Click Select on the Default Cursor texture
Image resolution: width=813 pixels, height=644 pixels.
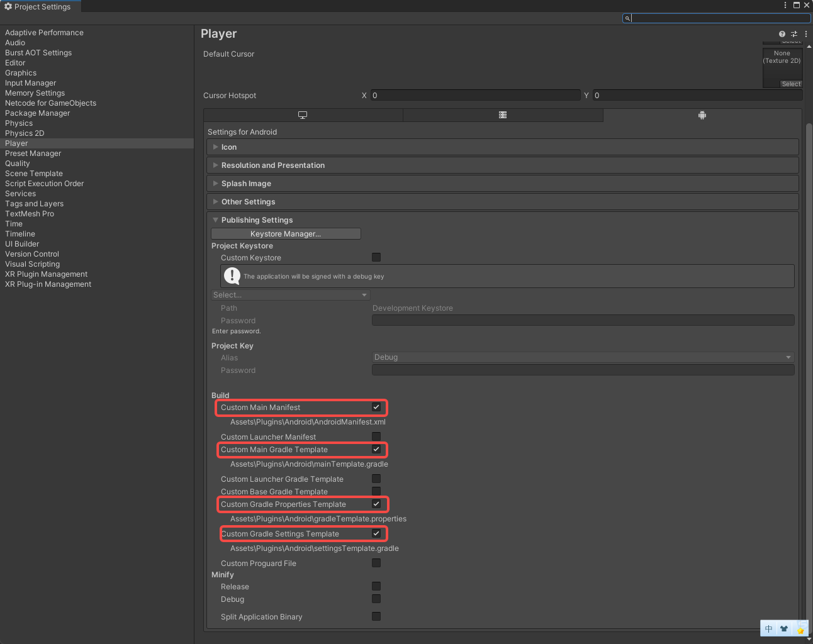point(791,84)
